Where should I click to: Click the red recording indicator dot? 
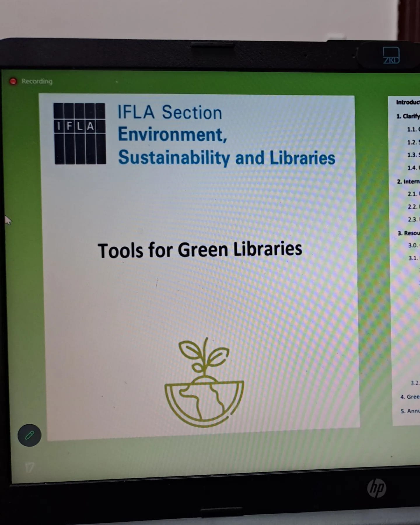13,81
